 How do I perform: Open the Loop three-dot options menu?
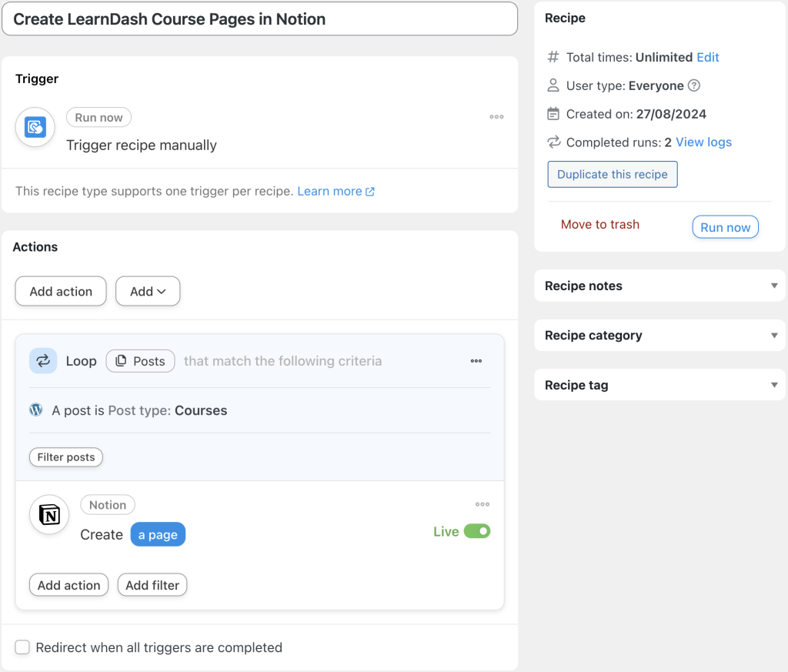pyautogui.click(x=476, y=361)
